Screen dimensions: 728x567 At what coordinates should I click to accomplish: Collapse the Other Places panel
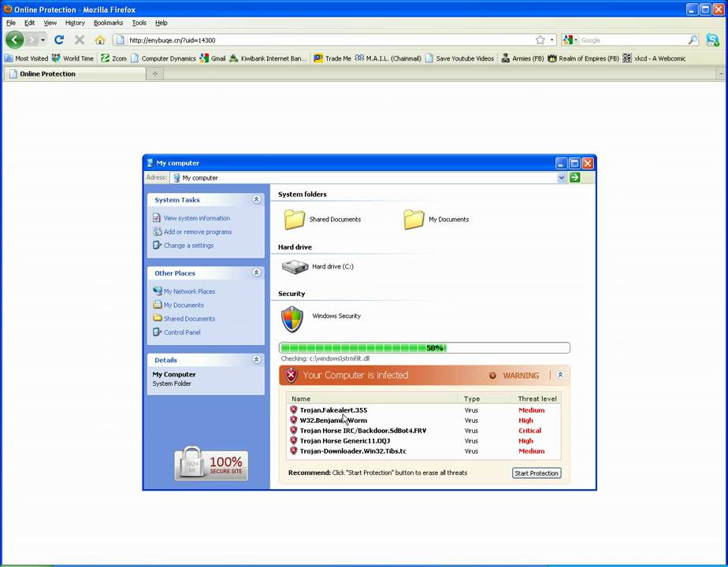256,272
